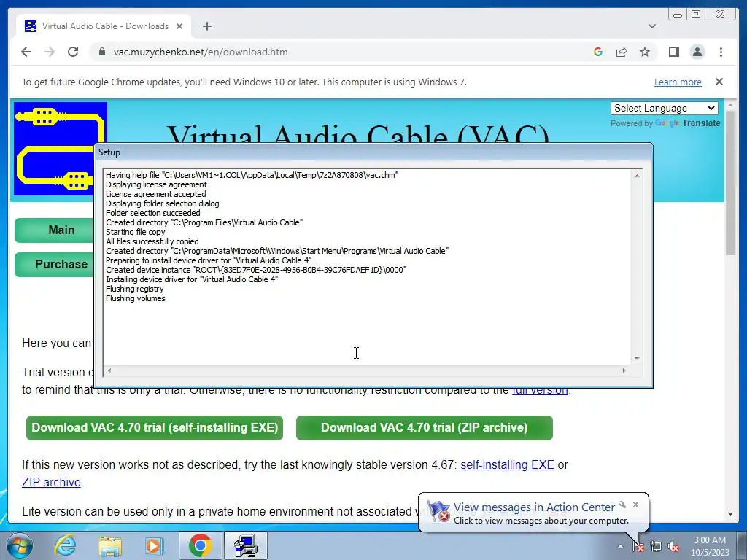
Task: Close the Action Center balloon
Action: [635, 505]
